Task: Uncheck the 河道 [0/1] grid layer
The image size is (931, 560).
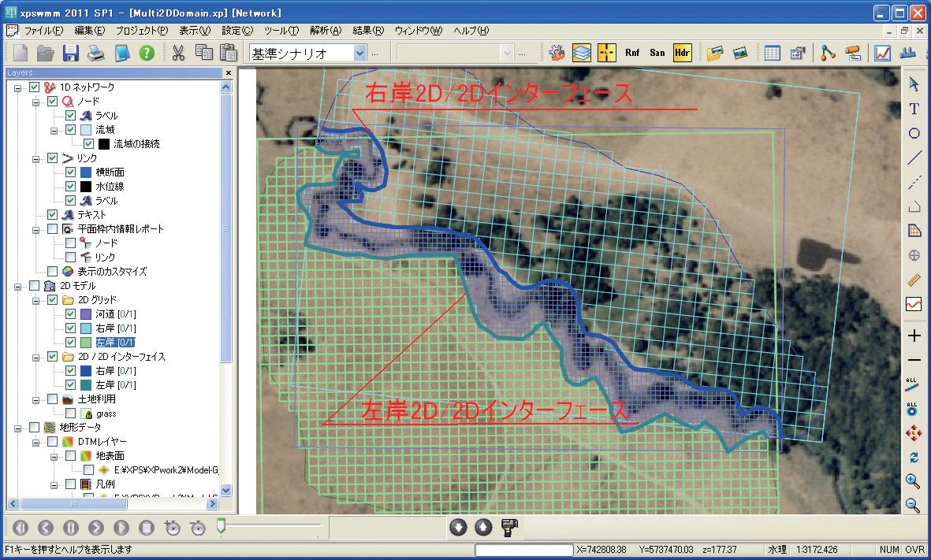Action: 71,314
